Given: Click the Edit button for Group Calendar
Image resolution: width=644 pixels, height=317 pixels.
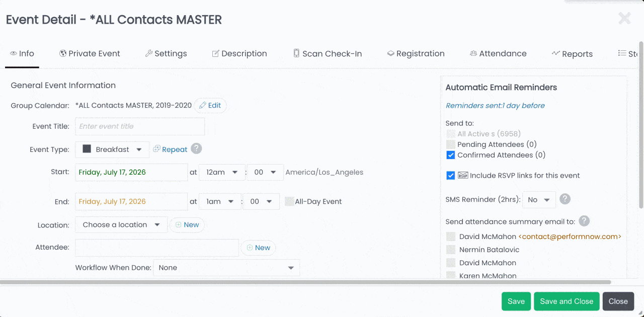Looking at the screenshot, I should 210,106.
